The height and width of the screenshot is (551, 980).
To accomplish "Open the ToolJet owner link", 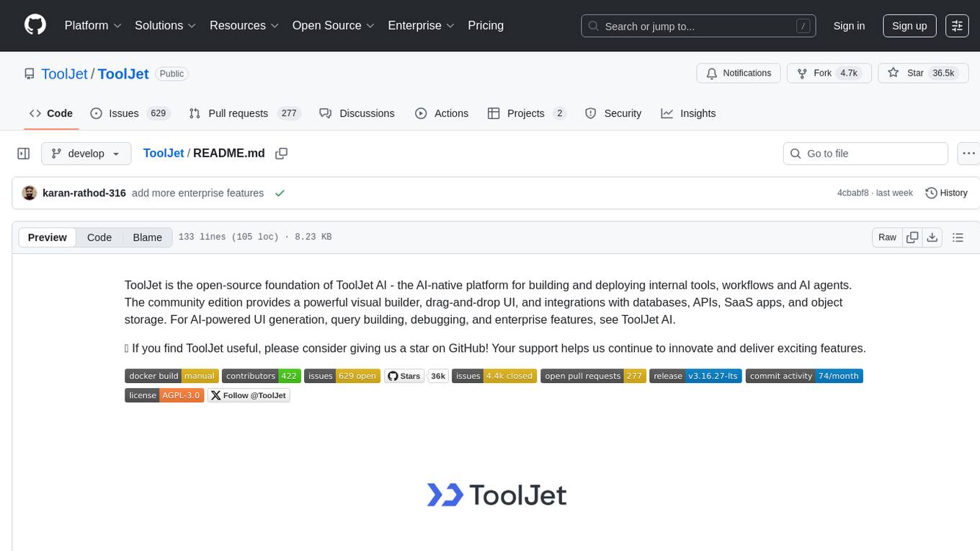I will [64, 74].
